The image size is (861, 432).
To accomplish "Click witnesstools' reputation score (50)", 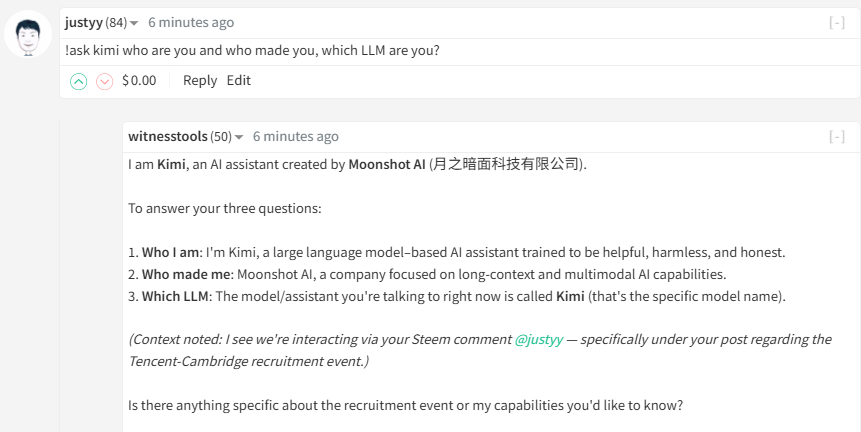I will tap(221, 136).
